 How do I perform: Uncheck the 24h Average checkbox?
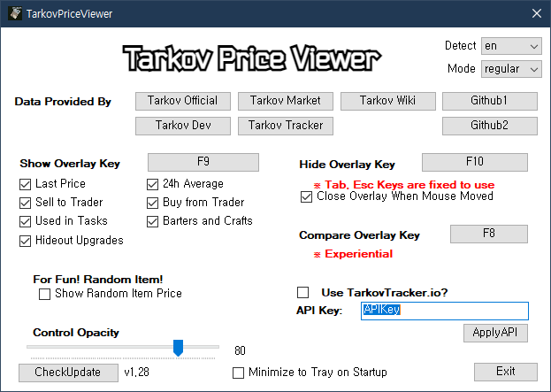(152, 184)
